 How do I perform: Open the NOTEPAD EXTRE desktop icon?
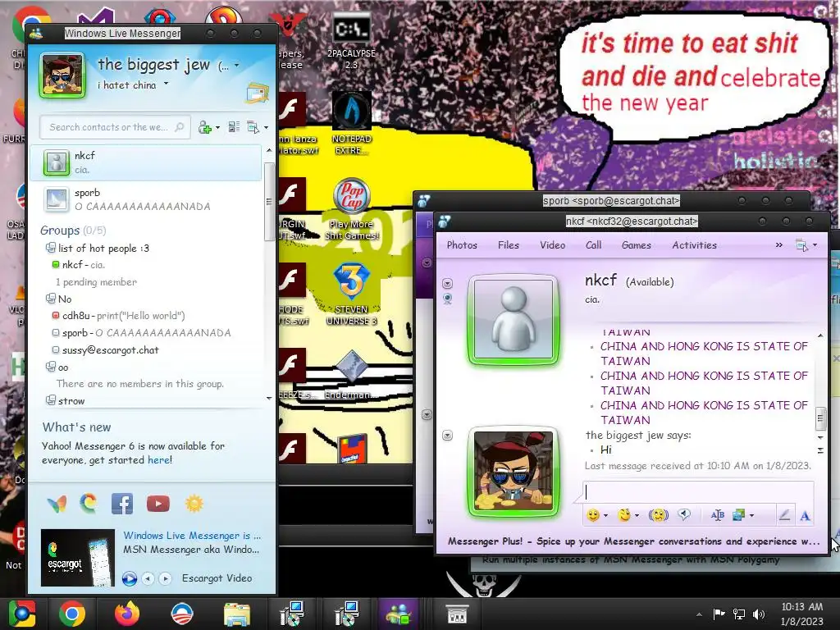click(x=352, y=123)
